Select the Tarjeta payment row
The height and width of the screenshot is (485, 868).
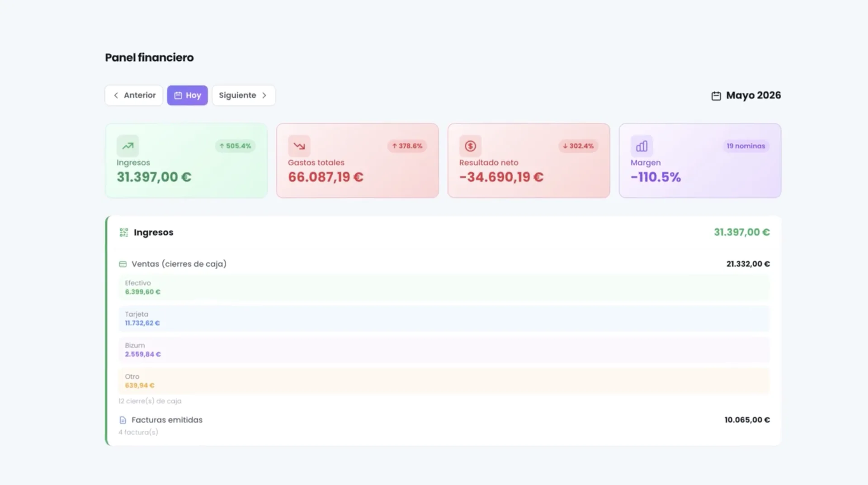[444, 319]
